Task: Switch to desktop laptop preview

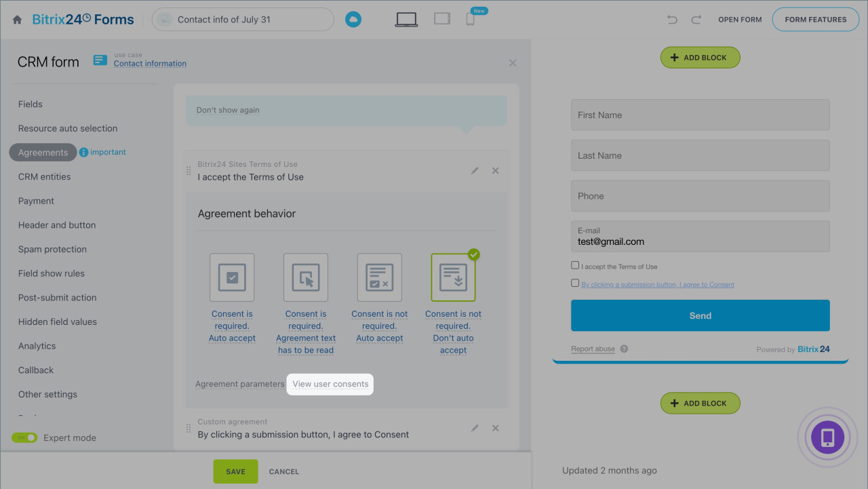Action: [x=406, y=20]
